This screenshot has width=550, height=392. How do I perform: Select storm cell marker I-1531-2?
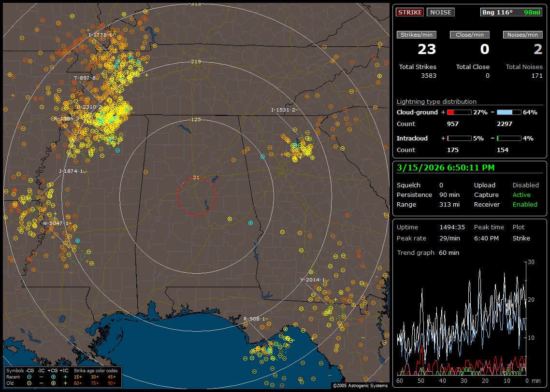click(284, 110)
